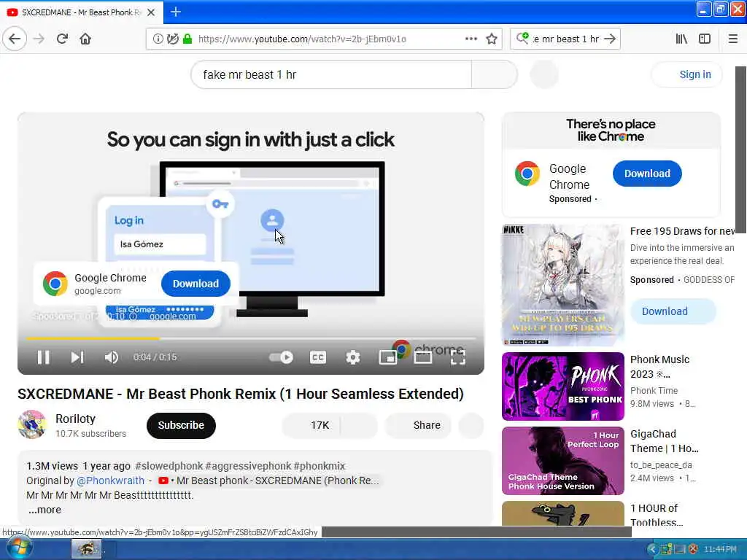Open the Firefox library icon
This screenshot has width=747, height=560.
(681, 39)
